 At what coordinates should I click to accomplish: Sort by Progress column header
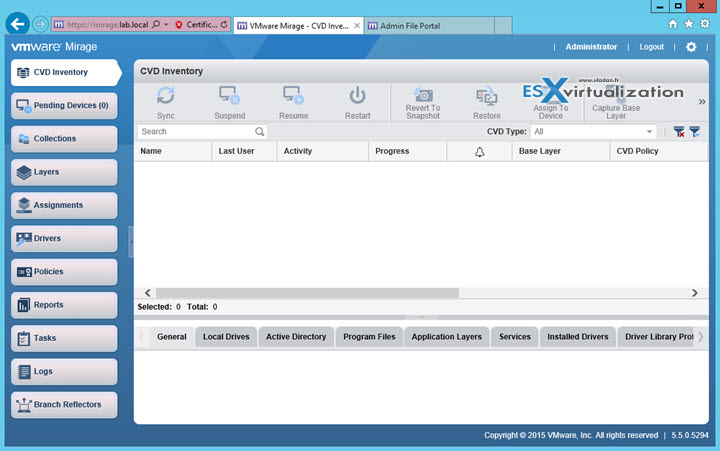(407, 151)
